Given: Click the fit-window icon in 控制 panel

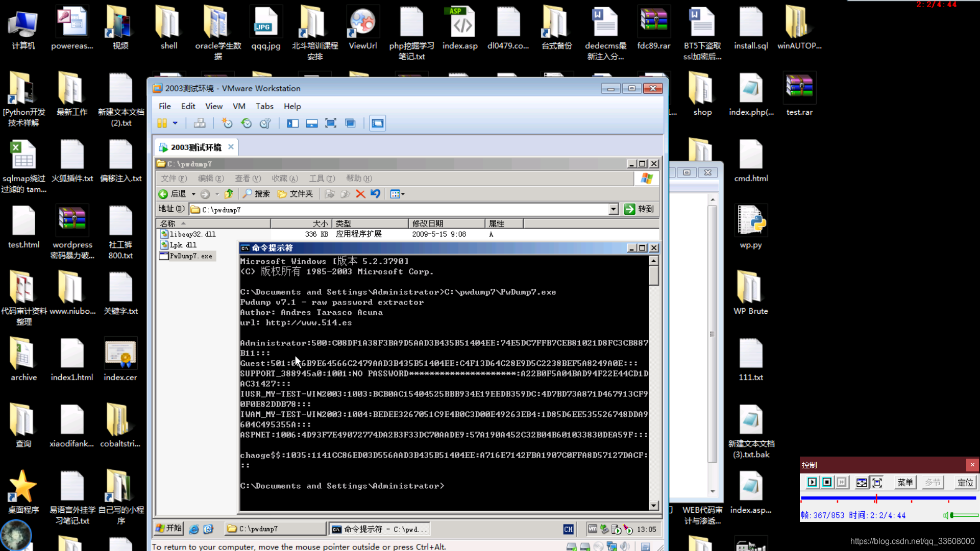Looking at the screenshot, I should click(x=862, y=483).
